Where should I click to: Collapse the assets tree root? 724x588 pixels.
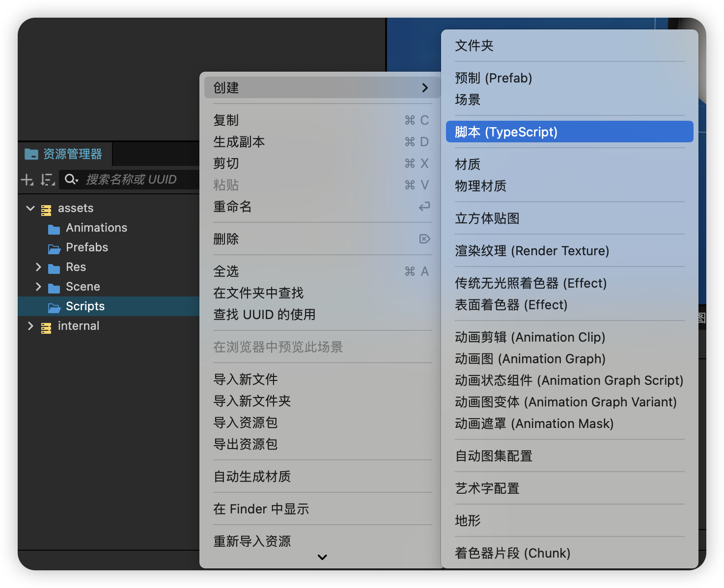[30, 208]
